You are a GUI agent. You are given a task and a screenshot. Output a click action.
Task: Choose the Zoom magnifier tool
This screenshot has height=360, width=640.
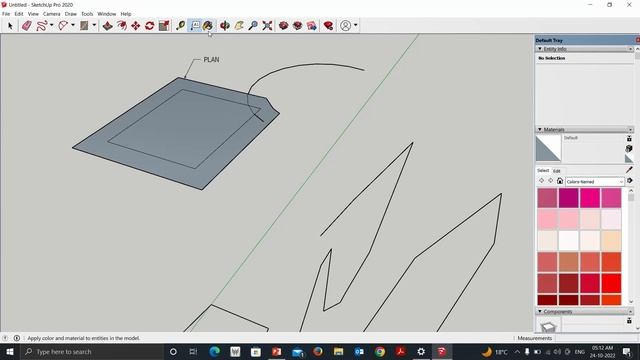(253, 26)
